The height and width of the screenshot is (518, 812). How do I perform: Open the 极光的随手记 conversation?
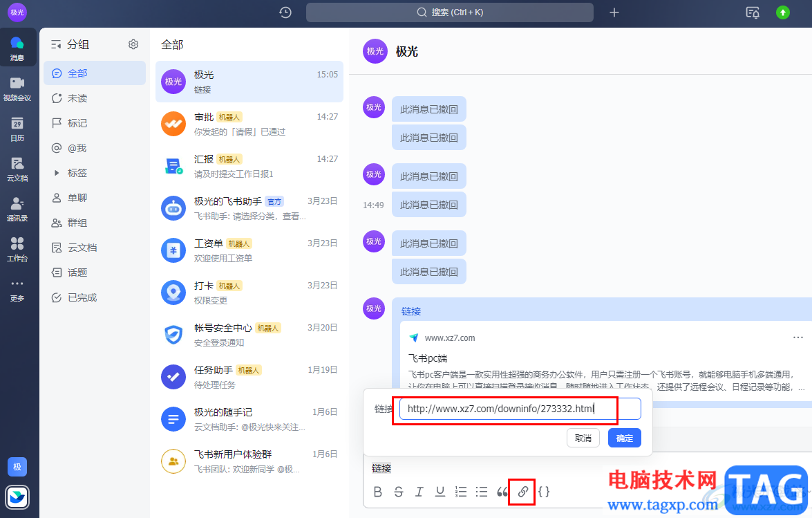click(249, 420)
